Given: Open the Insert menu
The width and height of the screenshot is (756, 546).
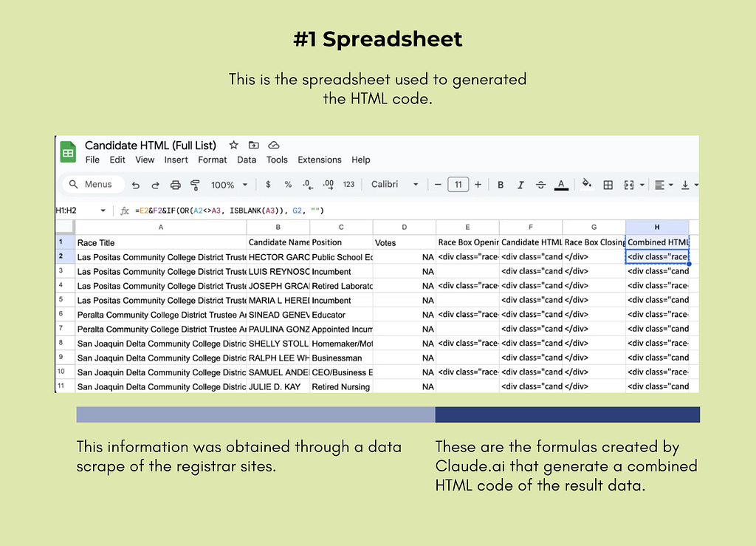Looking at the screenshot, I should (176, 160).
